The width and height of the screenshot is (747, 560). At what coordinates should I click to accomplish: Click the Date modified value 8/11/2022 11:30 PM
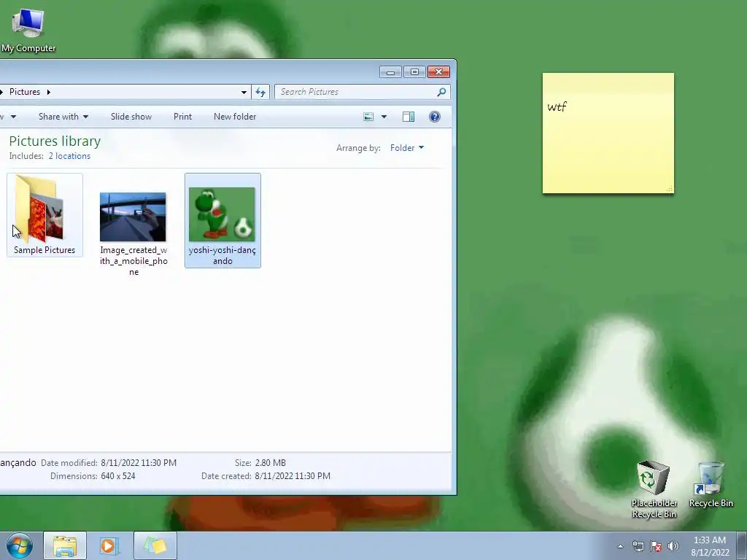tap(139, 463)
